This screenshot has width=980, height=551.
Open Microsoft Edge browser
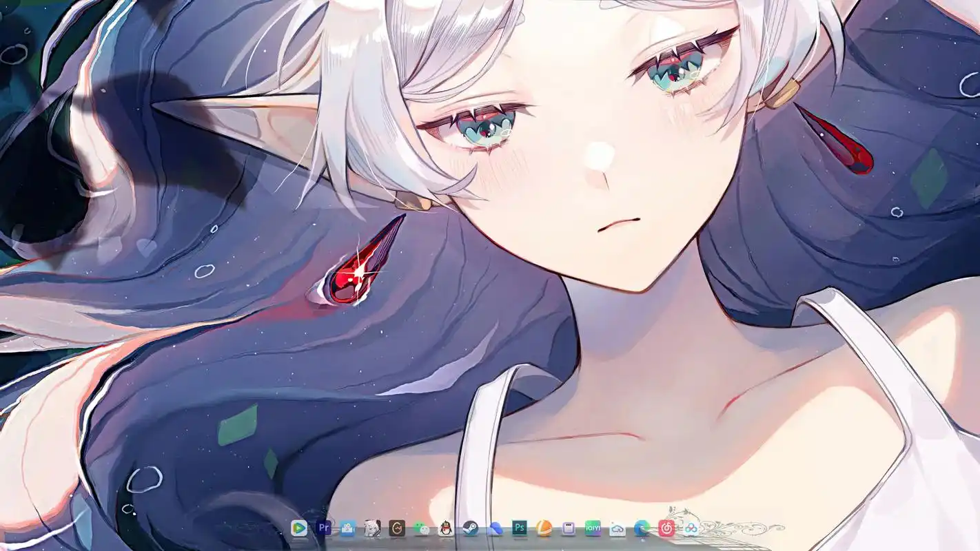[642, 528]
